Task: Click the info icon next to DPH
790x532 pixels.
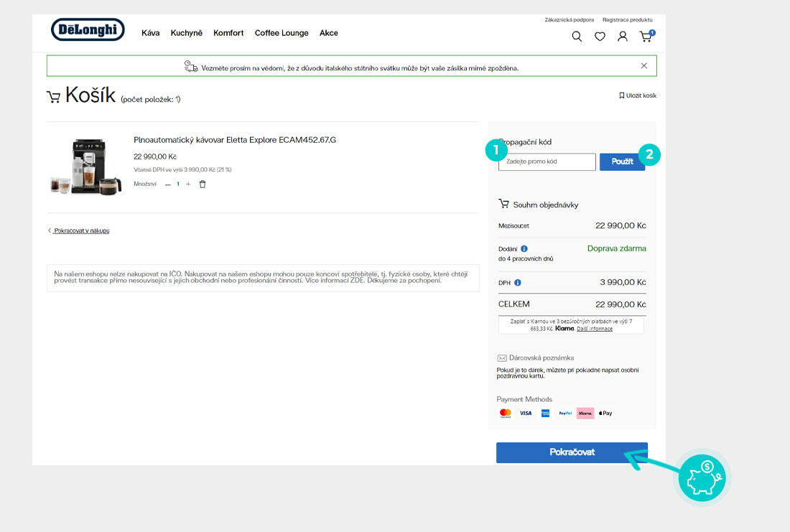Action: coord(518,283)
